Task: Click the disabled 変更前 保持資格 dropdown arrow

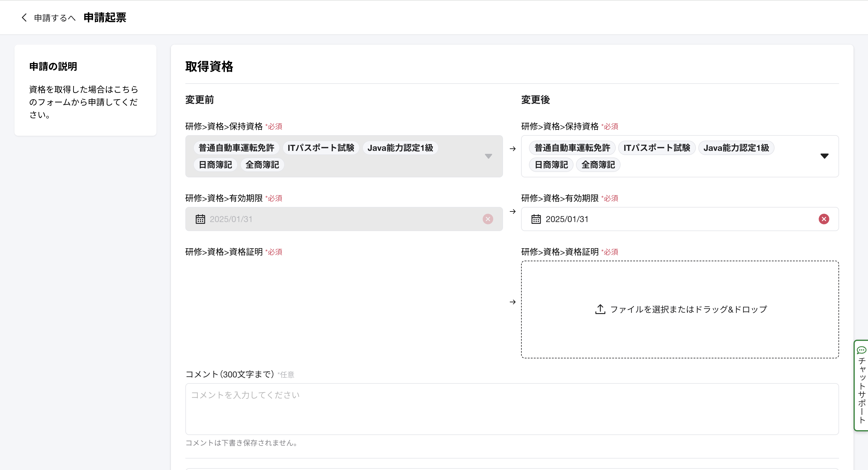Action: click(x=488, y=156)
